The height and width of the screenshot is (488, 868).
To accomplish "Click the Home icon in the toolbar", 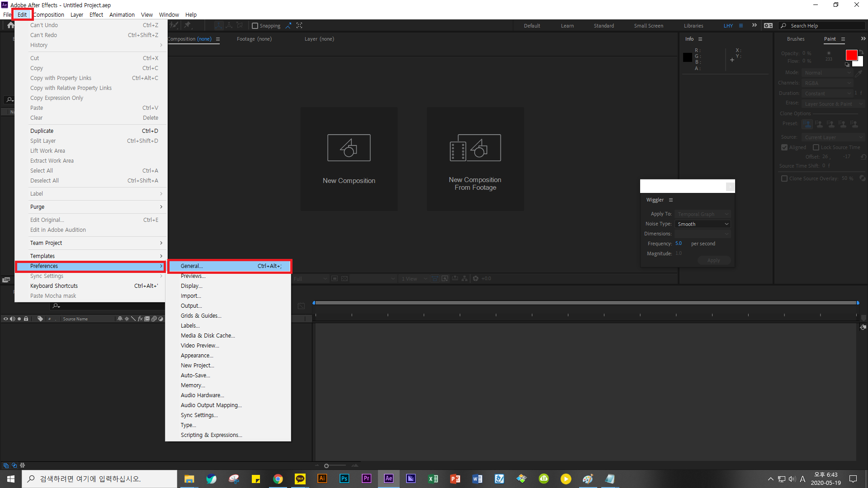I will (x=10, y=26).
